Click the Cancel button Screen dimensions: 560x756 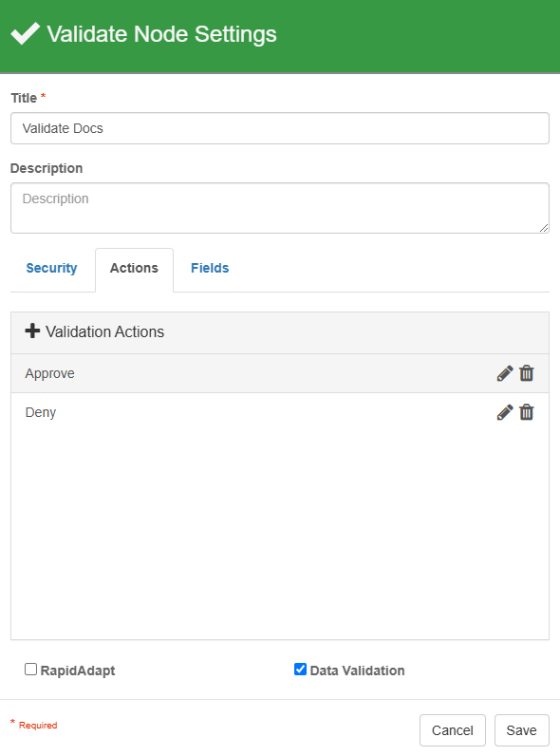[453, 730]
